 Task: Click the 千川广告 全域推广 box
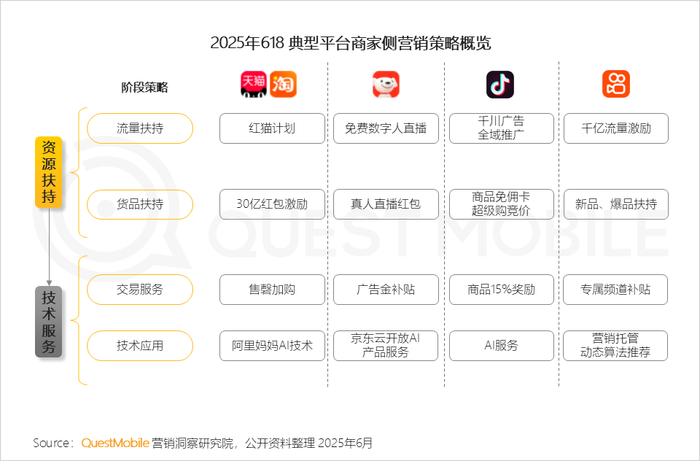501,129
